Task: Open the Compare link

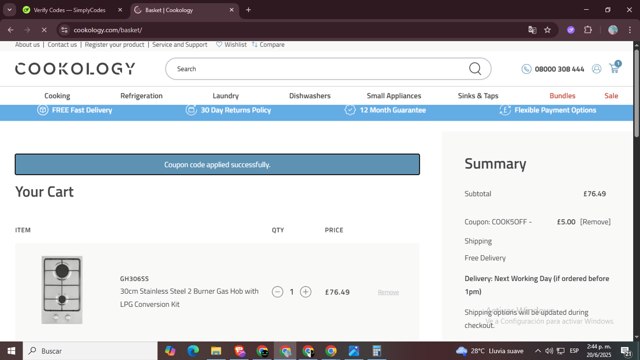Action: click(268, 44)
